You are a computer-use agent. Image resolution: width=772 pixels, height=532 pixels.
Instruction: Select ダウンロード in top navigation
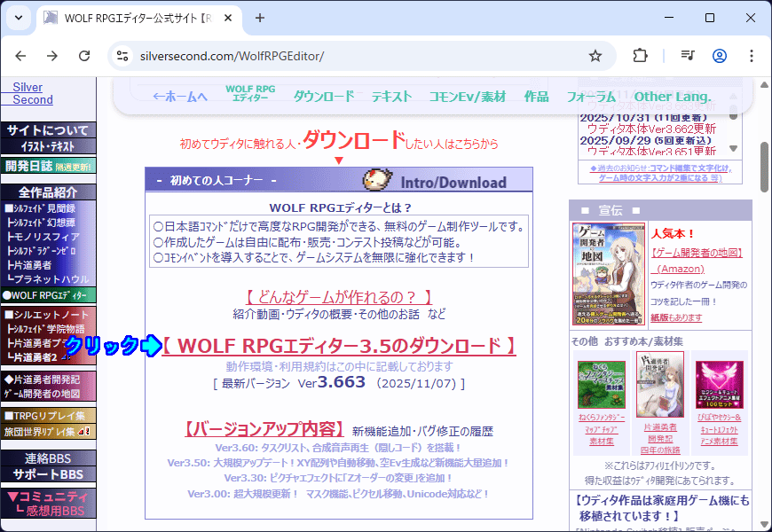coord(323,97)
